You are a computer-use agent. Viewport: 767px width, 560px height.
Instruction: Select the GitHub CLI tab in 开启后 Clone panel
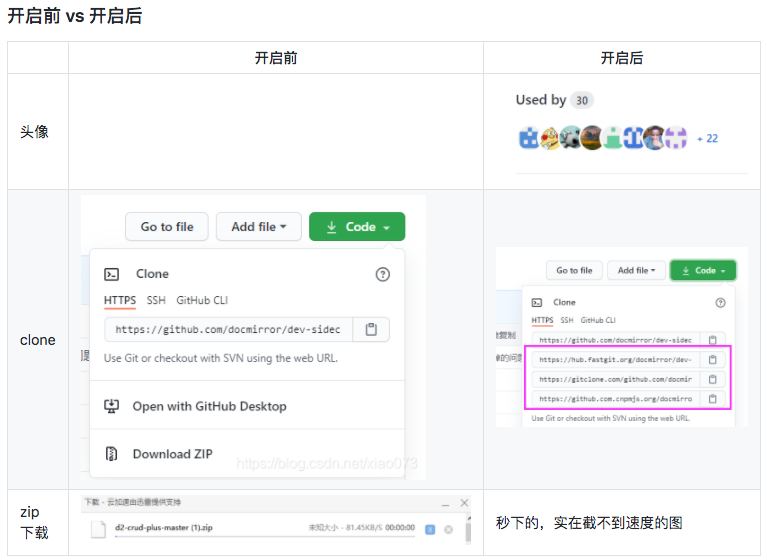[598, 320]
